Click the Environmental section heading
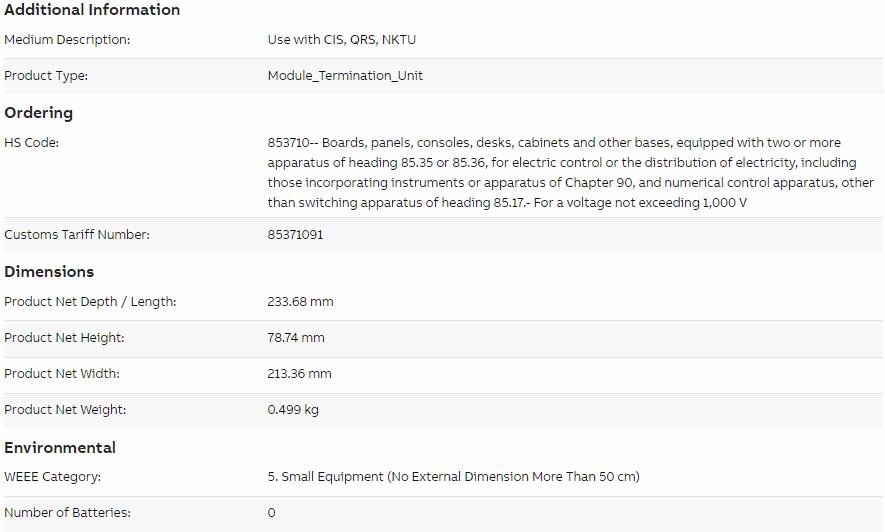 pos(60,448)
